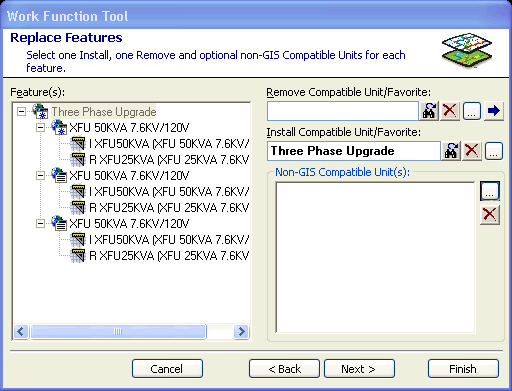Collapse the Three Phase Upgrade root node

pyautogui.click(x=21, y=111)
